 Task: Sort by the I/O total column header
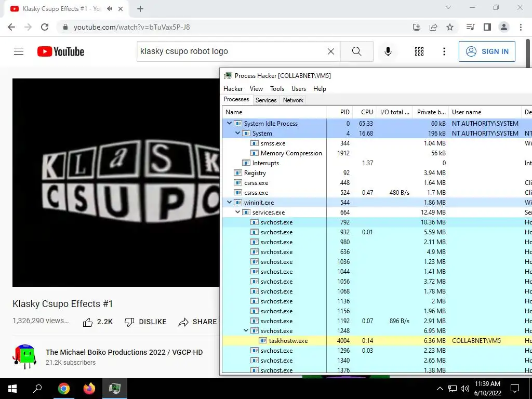[x=394, y=112]
